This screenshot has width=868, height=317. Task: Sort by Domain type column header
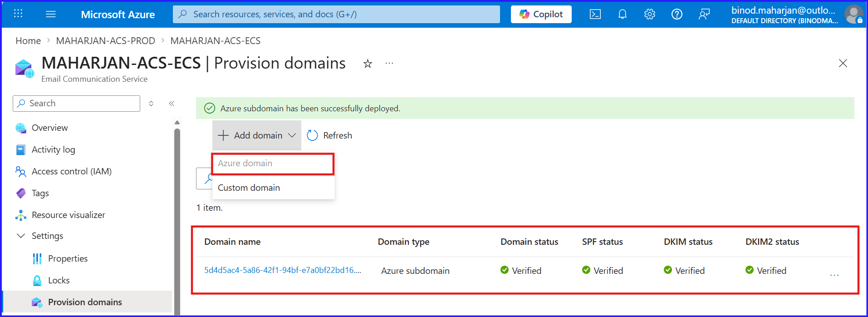coord(403,242)
